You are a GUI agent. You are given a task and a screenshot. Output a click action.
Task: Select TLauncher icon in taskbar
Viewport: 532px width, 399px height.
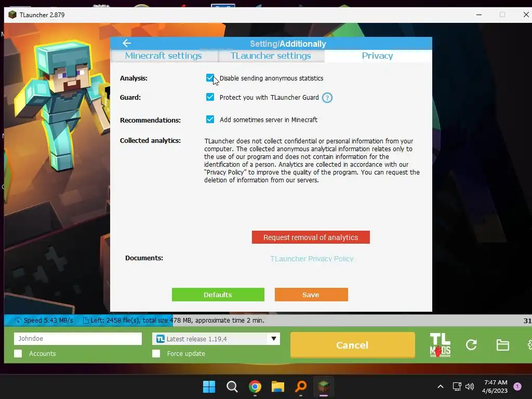323,386
